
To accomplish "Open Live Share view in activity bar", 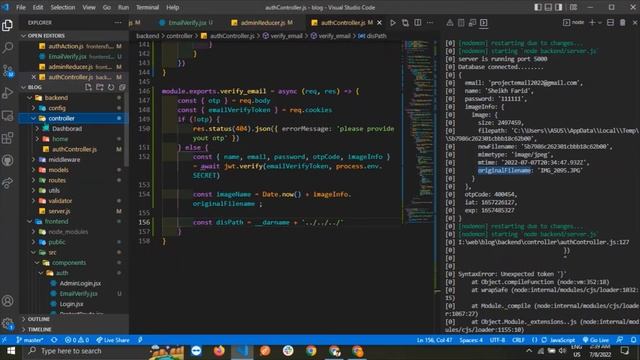I will 7,183.
